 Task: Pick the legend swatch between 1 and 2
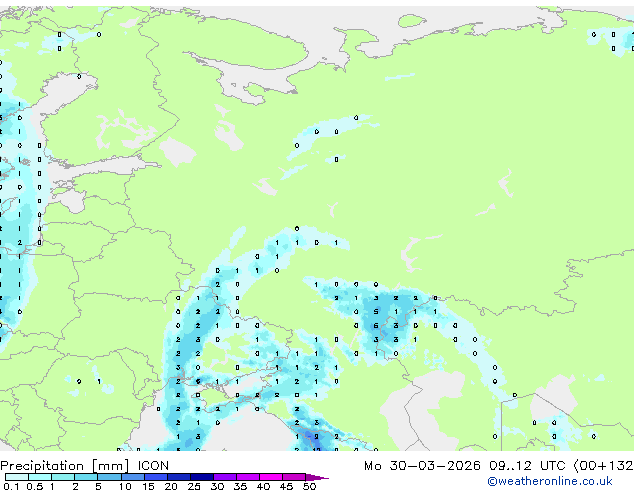tap(63, 477)
